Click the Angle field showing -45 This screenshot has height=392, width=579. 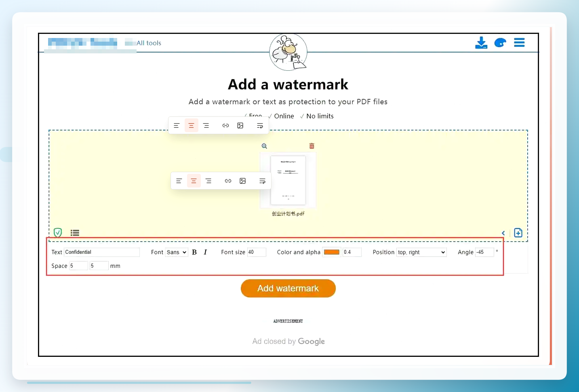484,252
